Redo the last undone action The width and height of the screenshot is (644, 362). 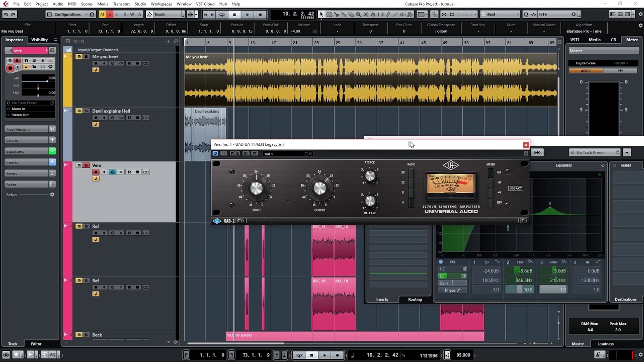(13, 14)
